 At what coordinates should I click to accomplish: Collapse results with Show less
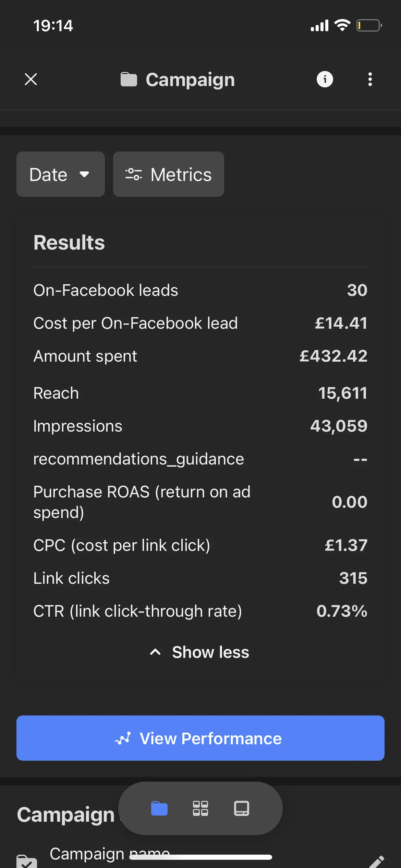(200, 652)
